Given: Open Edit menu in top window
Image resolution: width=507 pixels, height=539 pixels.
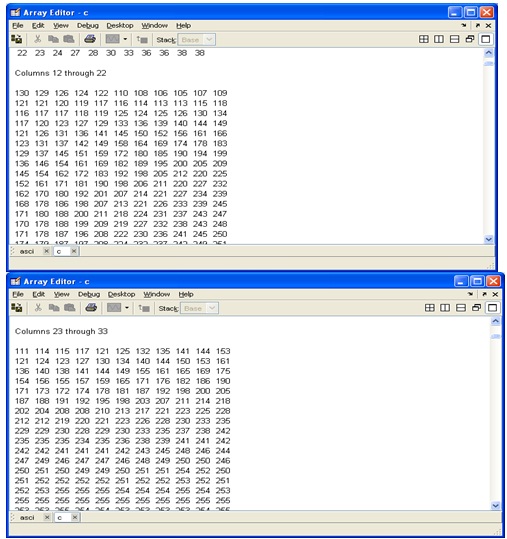Looking at the screenshot, I should coord(38,25).
